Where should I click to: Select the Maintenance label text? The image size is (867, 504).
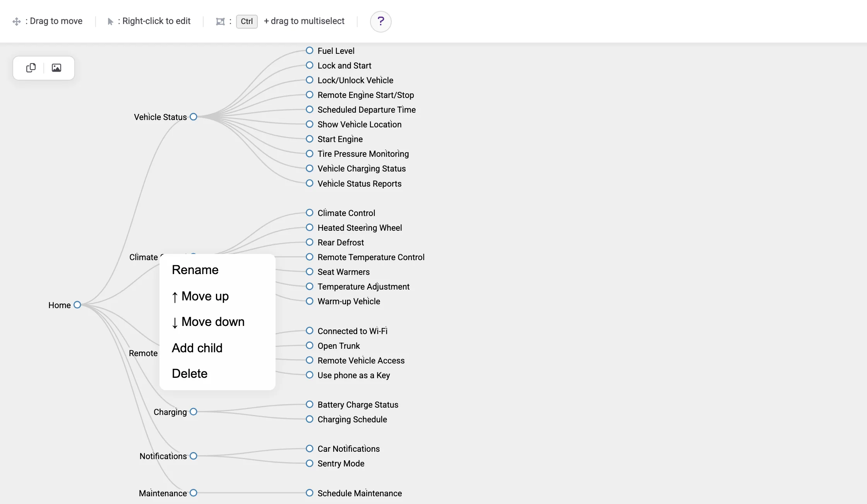pyautogui.click(x=163, y=493)
